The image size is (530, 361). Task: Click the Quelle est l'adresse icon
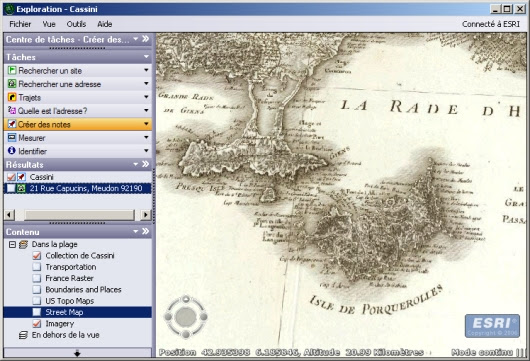(x=12, y=111)
